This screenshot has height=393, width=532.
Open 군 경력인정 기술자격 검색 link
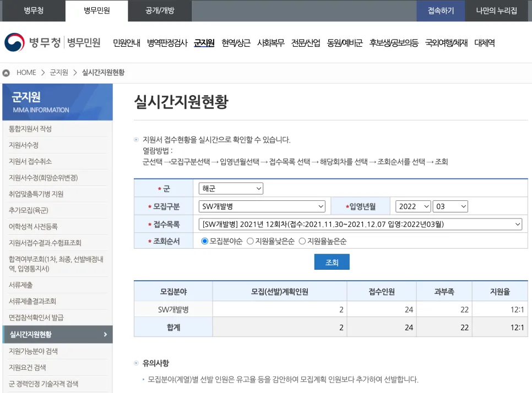coord(43,384)
